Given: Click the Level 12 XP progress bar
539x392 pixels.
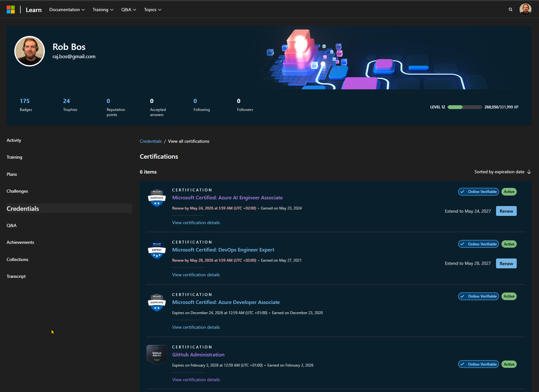Looking at the screenshot, I should click(465, 107).
